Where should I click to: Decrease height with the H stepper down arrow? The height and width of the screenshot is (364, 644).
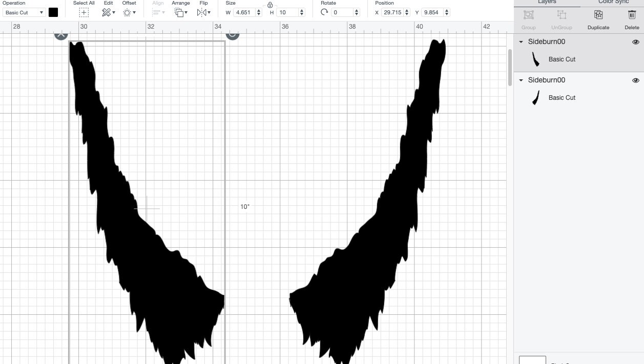pyautogui.click(x=302, y=14)
